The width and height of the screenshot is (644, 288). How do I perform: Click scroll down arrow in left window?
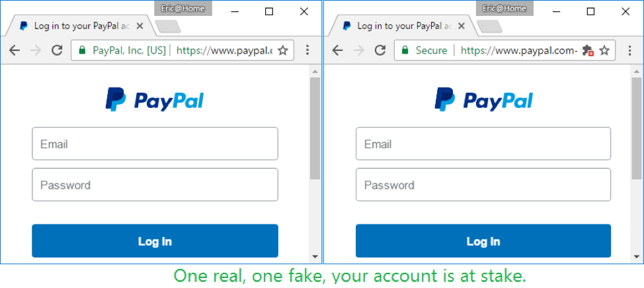[x=315, y=256]
